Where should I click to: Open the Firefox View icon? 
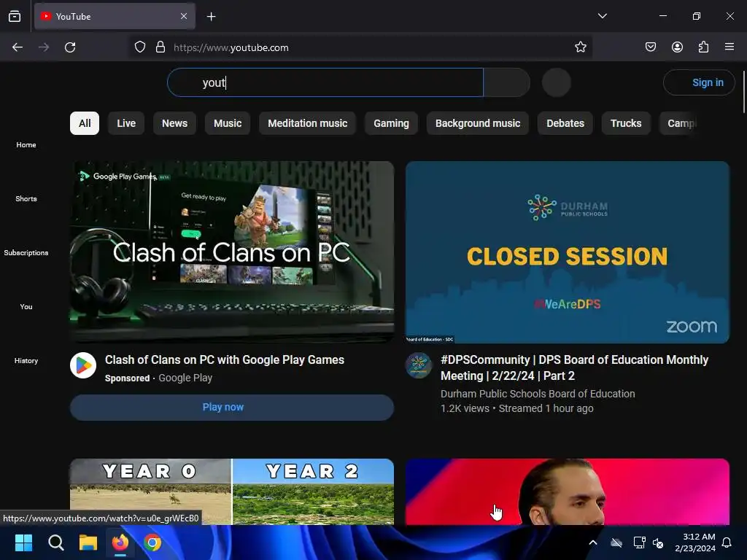tap(15, 16)
